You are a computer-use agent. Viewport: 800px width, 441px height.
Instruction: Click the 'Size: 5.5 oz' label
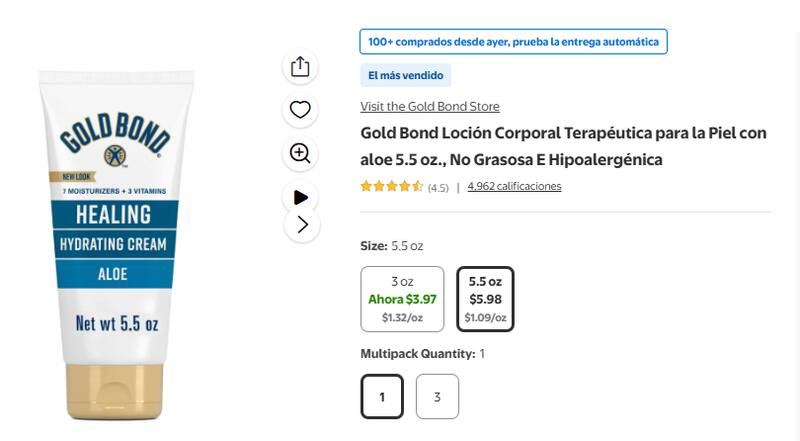(391, 245)
